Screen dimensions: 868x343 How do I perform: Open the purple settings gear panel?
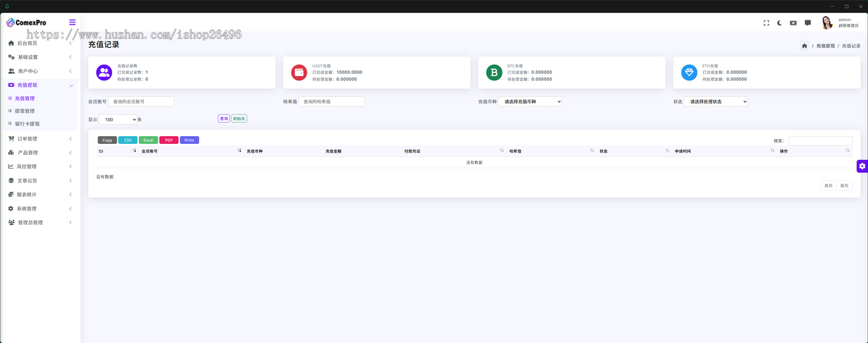[861, 166]
